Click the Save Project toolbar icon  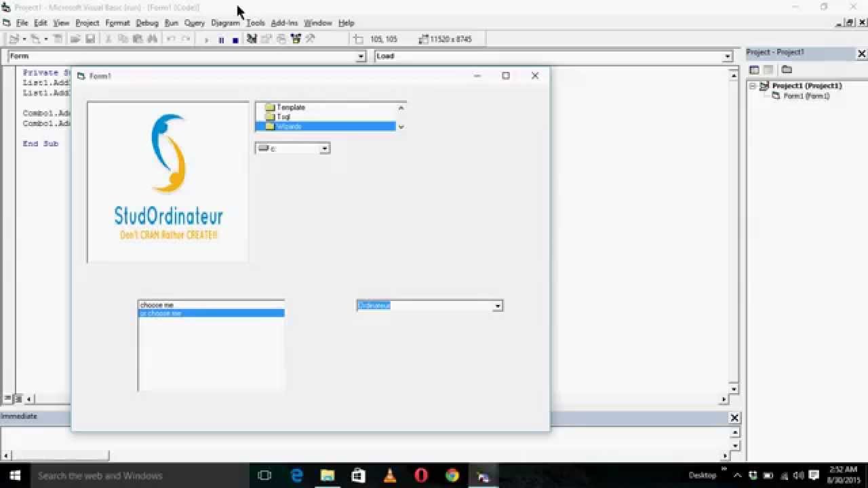click(x=90, y=39)
